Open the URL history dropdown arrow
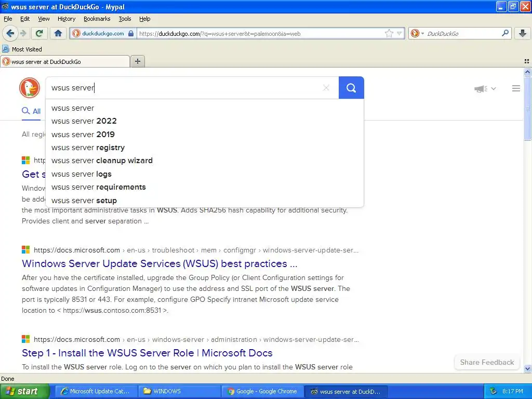Image resolution: width=532 pixels, height=399 pixels. 400,33
